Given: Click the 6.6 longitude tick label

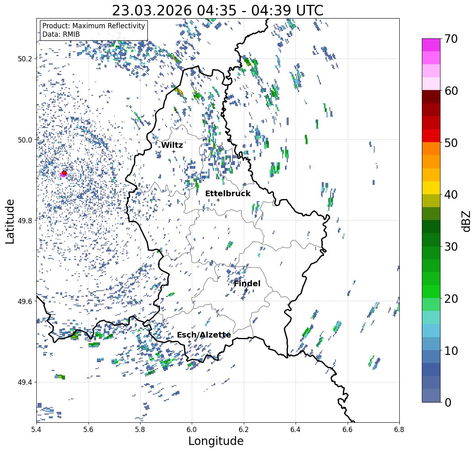Looking at the screenshot, I should [347, 430].
